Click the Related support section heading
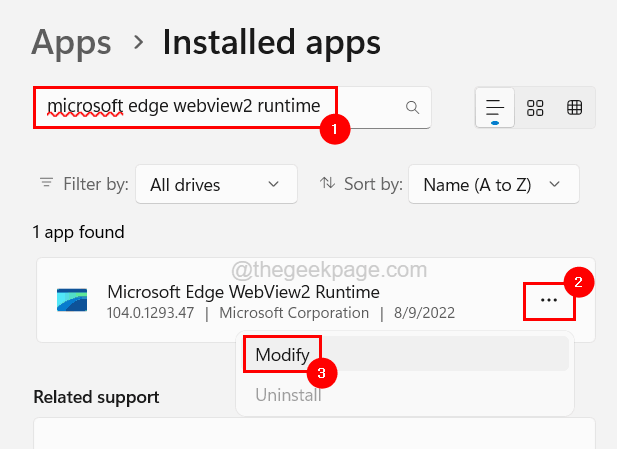The height and width of the screenshot is (449, 617). tap(96, 397)
